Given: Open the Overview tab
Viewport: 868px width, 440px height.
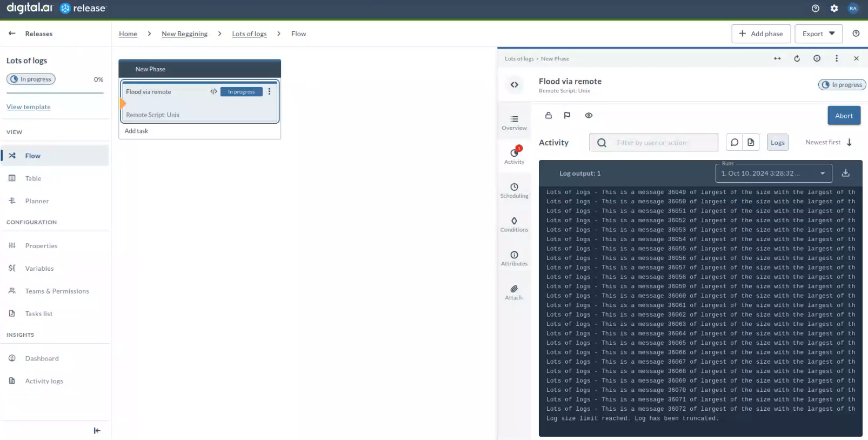Looking at the screenshot, I should [514, 122].
